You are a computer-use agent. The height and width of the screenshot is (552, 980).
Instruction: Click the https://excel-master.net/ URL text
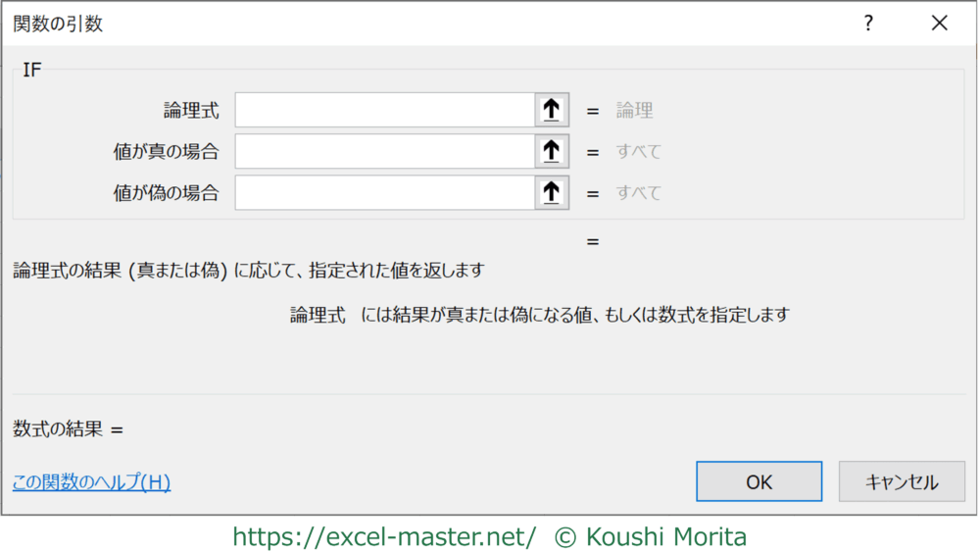pos(384,536)
